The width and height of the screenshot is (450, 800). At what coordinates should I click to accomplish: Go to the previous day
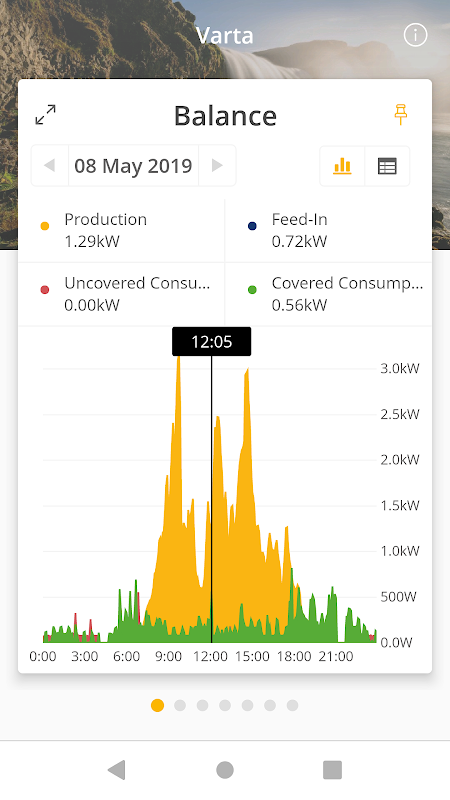click(x=49, y=165)
